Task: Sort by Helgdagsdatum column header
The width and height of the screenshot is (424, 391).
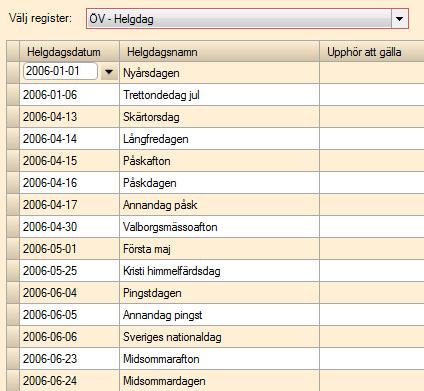Action: [x=69, y=52]
